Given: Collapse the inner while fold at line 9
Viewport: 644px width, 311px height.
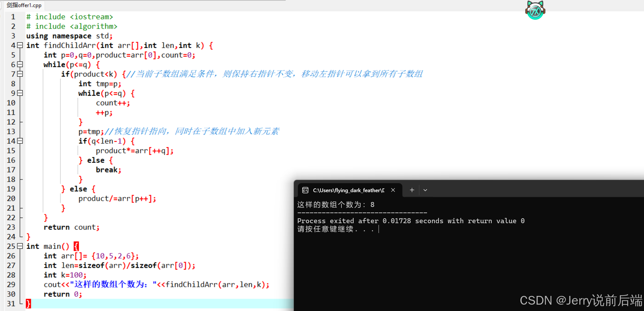Looking at the screenshot, I should (x=20, y=93).
